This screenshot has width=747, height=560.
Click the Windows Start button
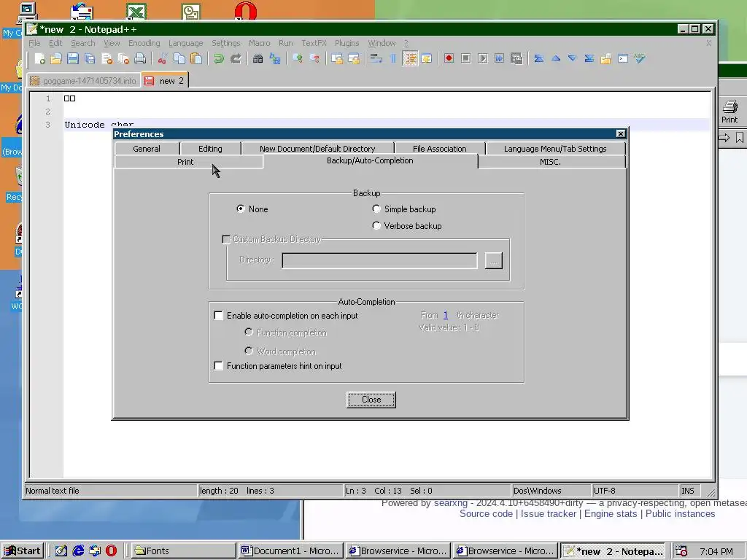[x=23, y=551]
